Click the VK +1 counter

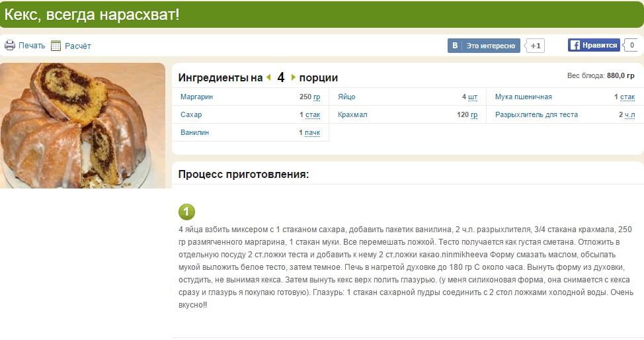click(535, 46)
